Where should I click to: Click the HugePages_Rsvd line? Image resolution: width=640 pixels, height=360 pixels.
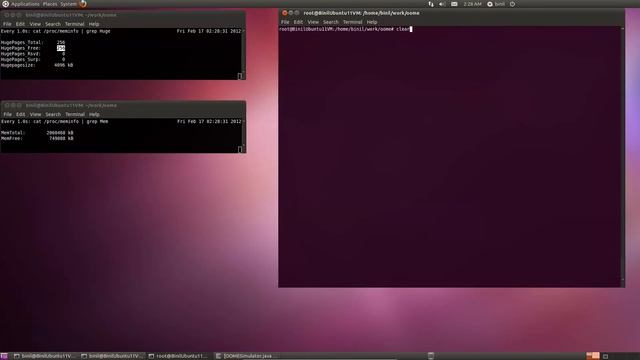33,54
